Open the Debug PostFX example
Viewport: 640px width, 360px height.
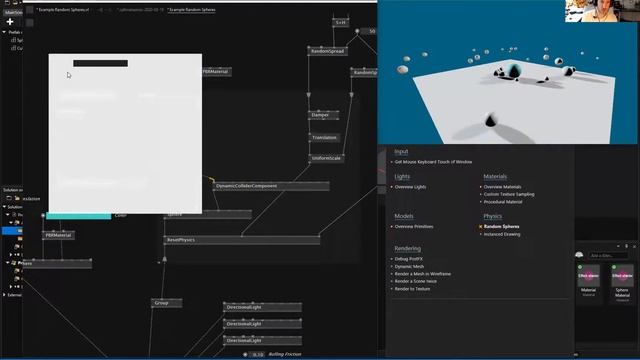(409, 259)
